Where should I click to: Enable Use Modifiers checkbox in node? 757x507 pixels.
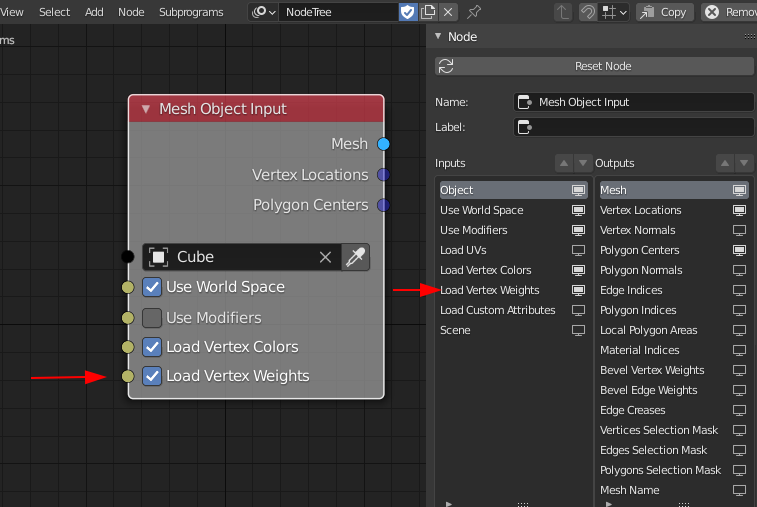(152, 318)
